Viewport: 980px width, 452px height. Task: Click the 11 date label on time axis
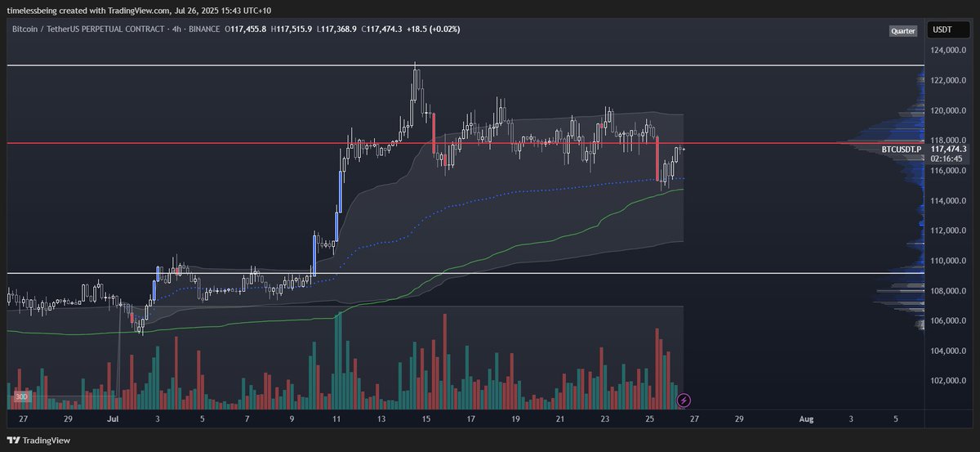click(x=336, y=418)
